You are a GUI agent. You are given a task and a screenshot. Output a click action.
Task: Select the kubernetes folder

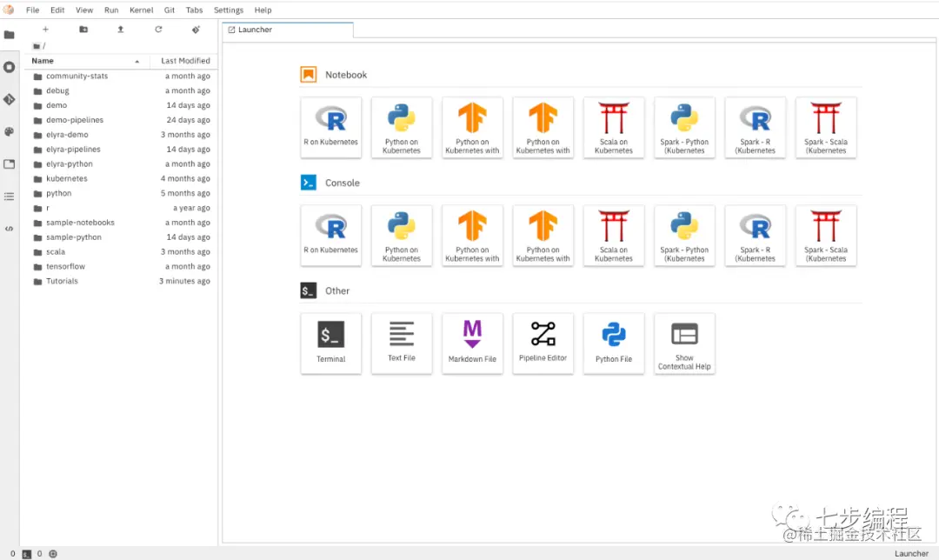(120, 178)
